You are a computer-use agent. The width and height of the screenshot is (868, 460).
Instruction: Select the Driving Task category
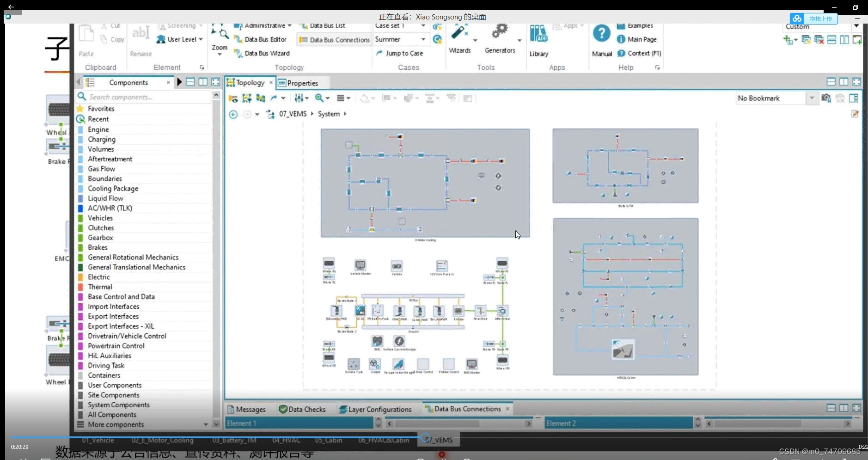click(106, 365)
